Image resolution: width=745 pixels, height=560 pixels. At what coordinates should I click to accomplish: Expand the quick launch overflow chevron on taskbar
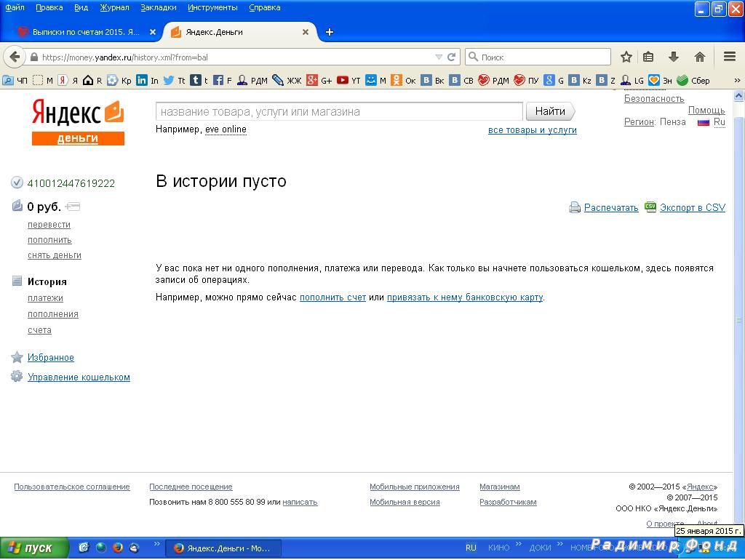point(157,544)
